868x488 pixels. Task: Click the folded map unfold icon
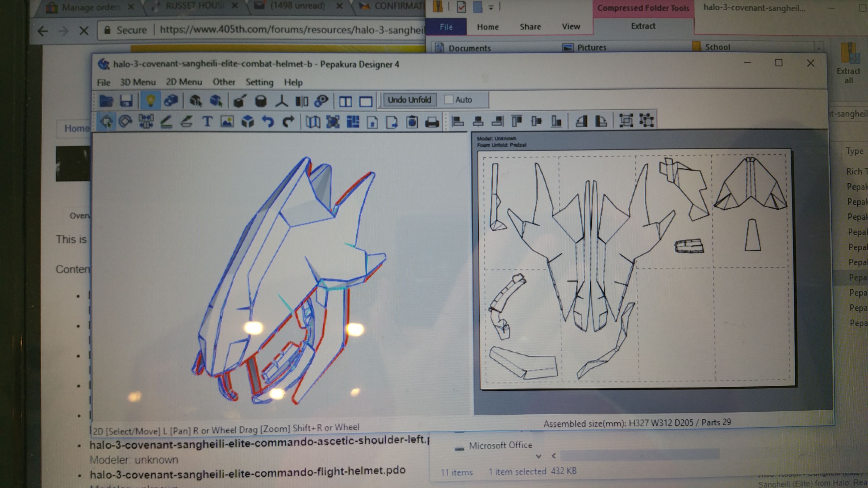(313, 121)
